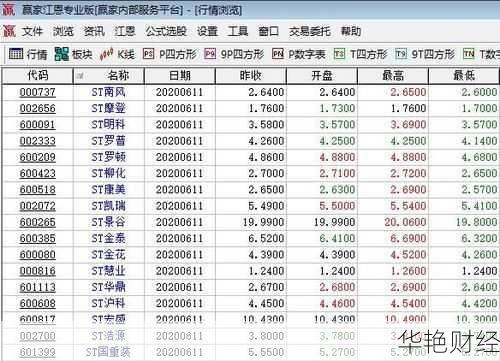Open the 公式选股 menu

pos(166,31)
